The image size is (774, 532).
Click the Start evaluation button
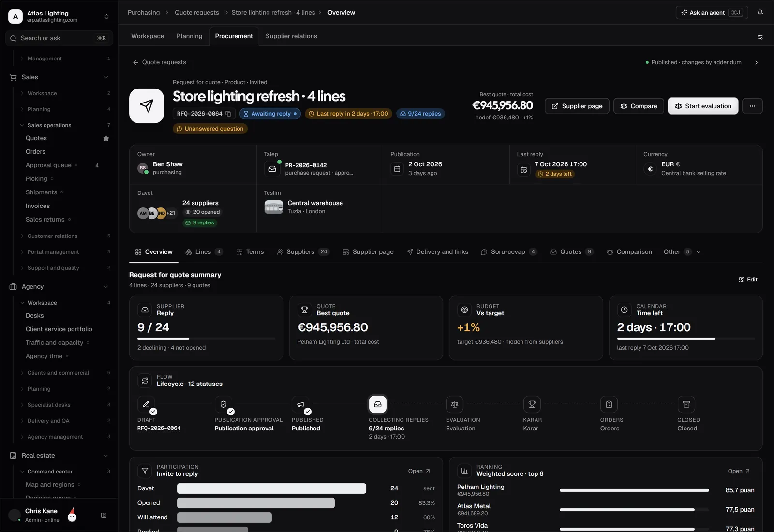click(703, 106)
